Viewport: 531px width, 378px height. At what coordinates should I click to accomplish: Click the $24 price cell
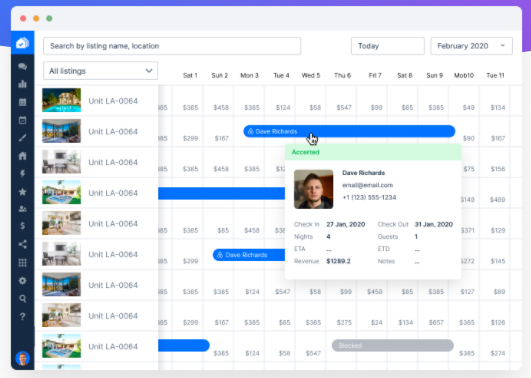pyautogui.click(x=376, y=322)
